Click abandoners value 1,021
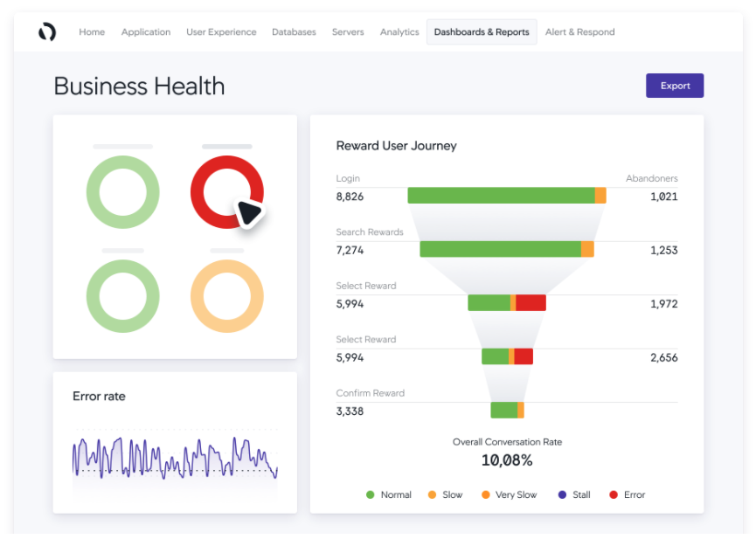 point(664,197)
